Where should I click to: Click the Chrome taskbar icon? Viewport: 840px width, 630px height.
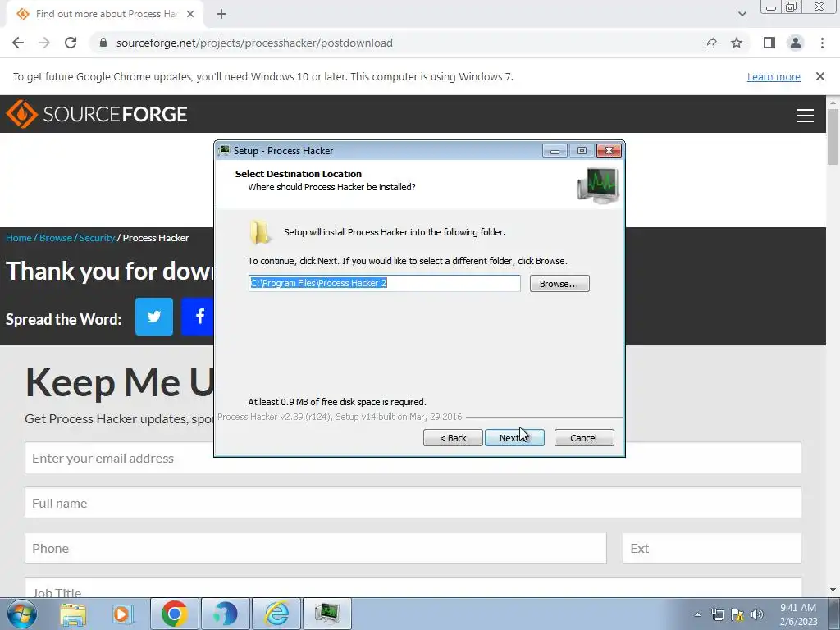pyautogui.click(x=174, y=614)
